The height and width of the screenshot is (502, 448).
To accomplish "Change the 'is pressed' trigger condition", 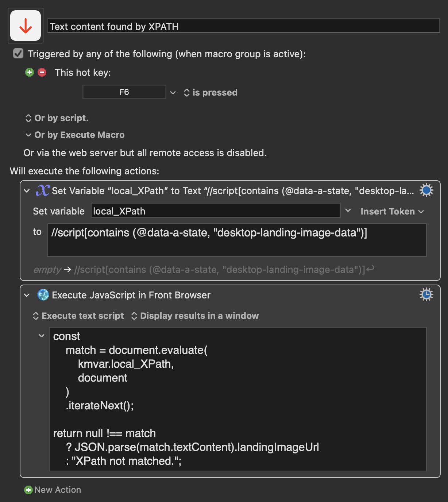I will [211, 93].
